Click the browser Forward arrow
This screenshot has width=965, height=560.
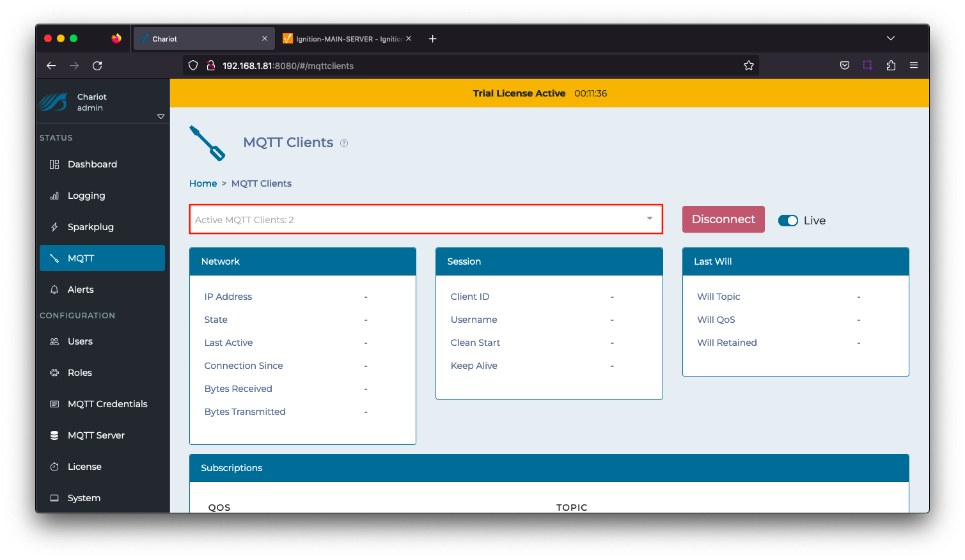tap(74, 65)
